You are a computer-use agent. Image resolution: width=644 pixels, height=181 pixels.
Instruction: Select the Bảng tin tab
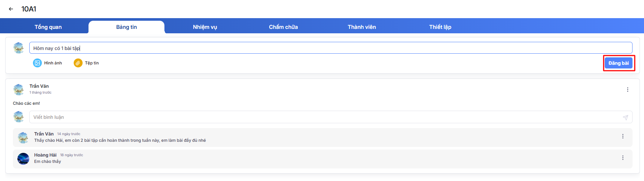126,27
